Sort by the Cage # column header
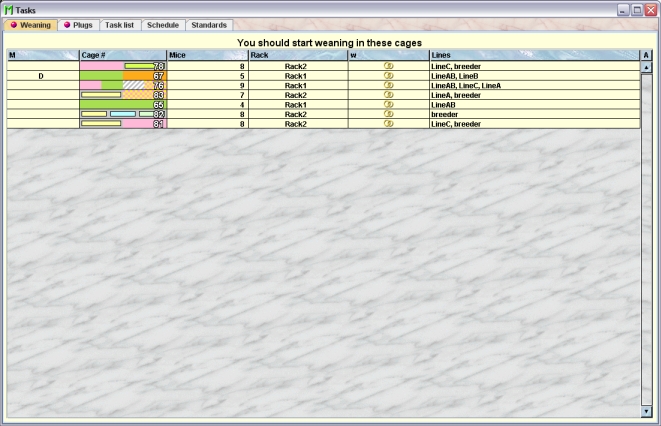 coord(122,55)
